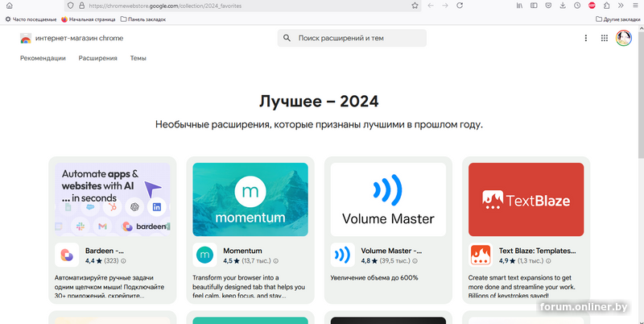The image size is (644, 324).
Task: Go to the browser Home page icon
Action: 9,6
